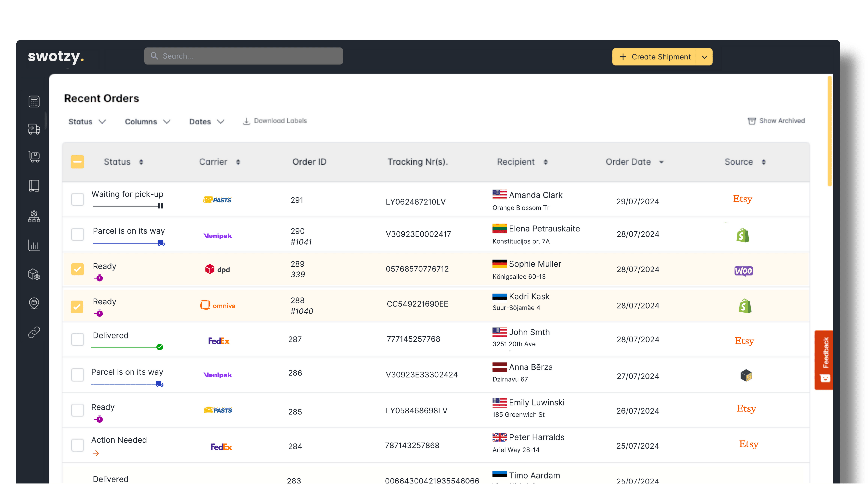Open tracking via the location pin icon
868x484 pixels.
34,303
